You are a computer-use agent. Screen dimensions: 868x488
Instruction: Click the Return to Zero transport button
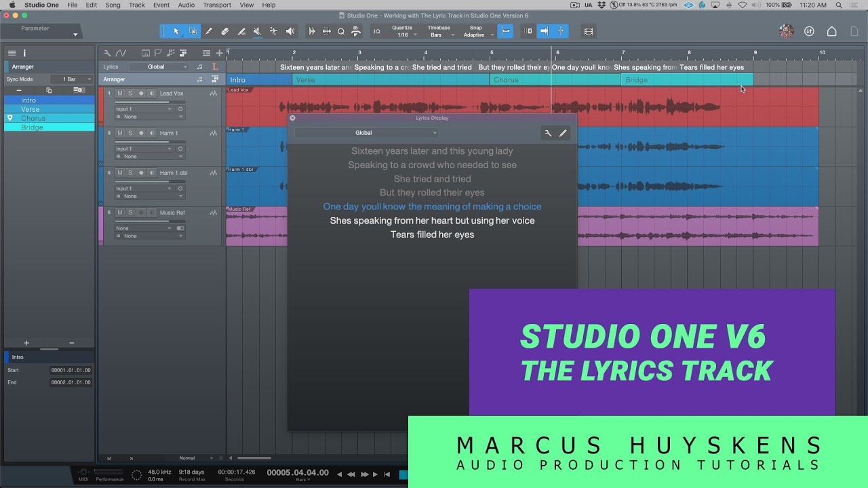pyautogui.click(x=387, y=474)
